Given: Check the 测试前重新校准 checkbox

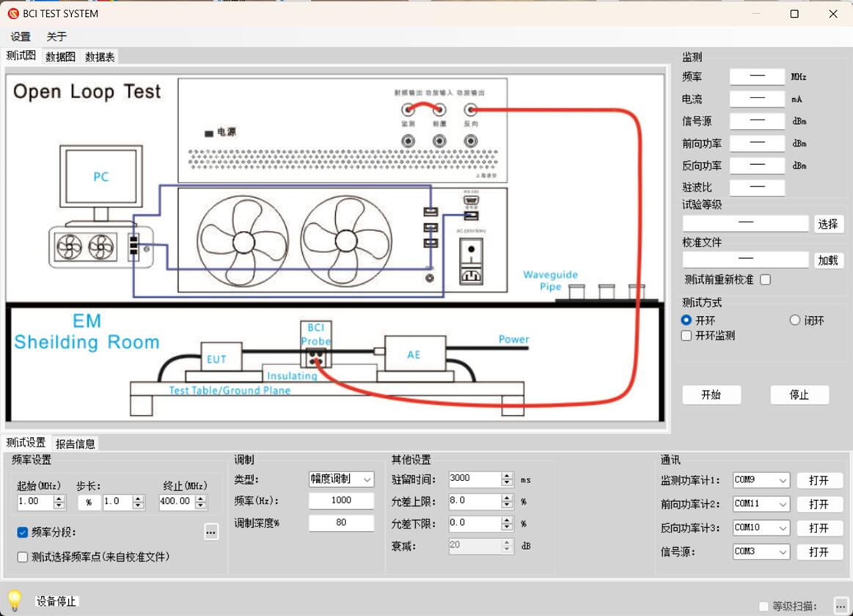Looking at the screenshot, I should pyautogui.click(x=764, y=279).
